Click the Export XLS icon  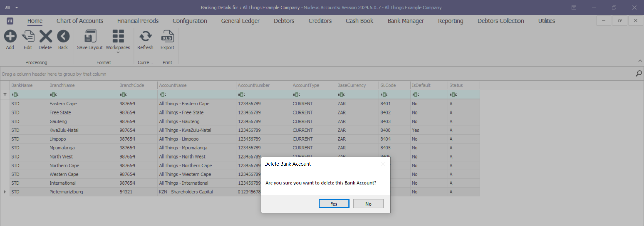coord(167,36)
